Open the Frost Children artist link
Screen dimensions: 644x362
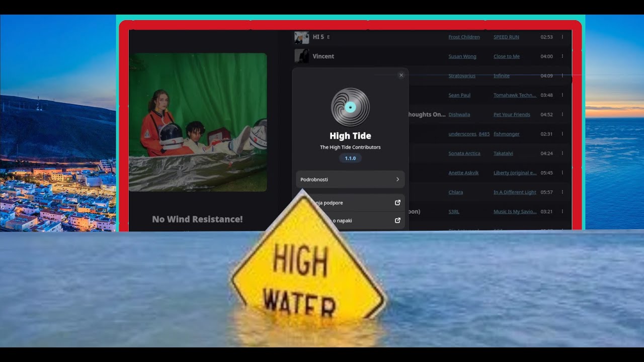click(464, 37)
